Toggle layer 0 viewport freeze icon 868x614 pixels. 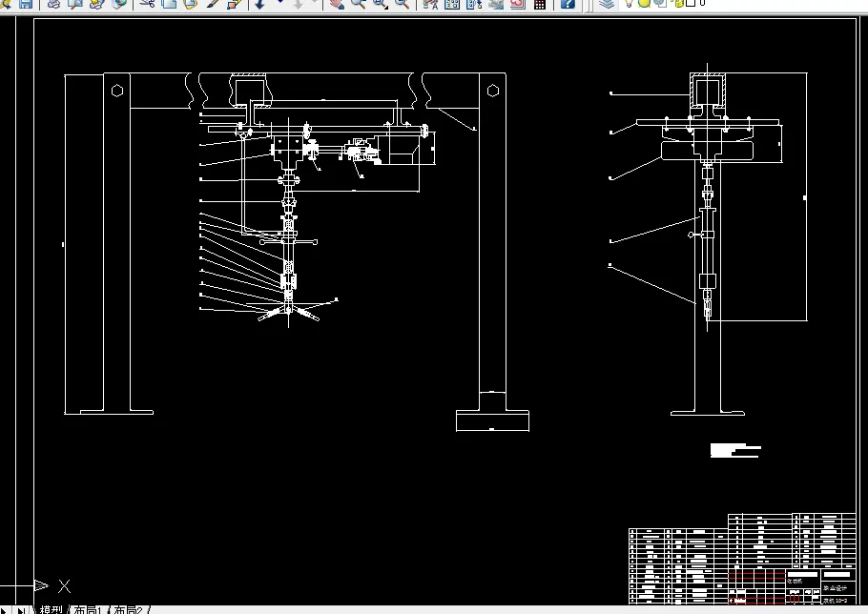pyautogui.click(x=660, y=3)
